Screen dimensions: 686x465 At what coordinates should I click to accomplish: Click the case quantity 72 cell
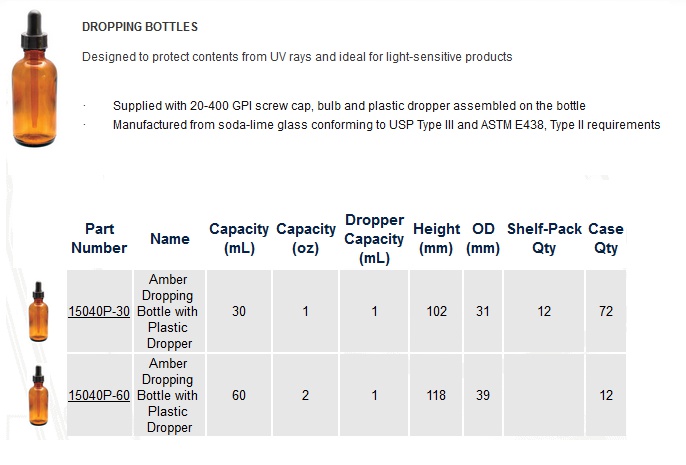(606, 311)
